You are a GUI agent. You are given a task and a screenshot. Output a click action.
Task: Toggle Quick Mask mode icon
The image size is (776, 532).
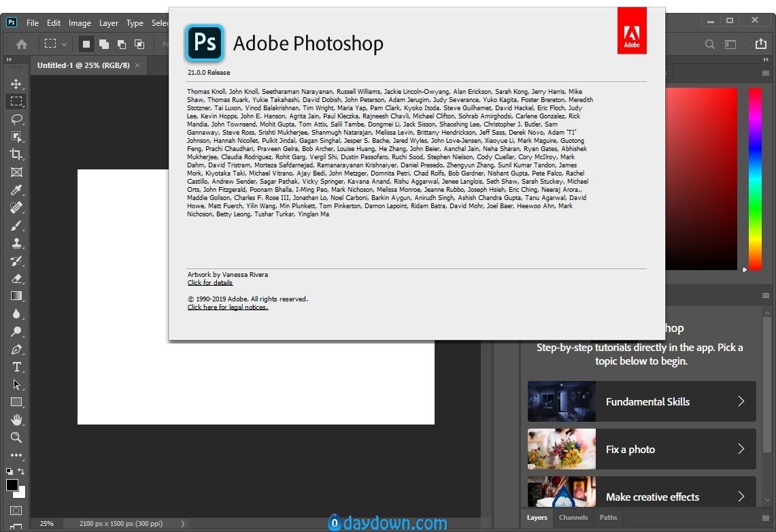click(16, 510)
